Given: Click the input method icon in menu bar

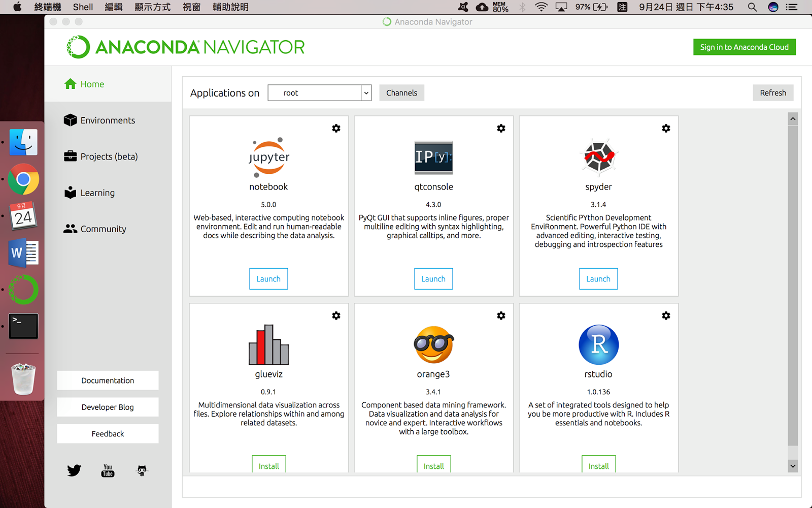Looking at the screenshot, I should pos(622,7).
